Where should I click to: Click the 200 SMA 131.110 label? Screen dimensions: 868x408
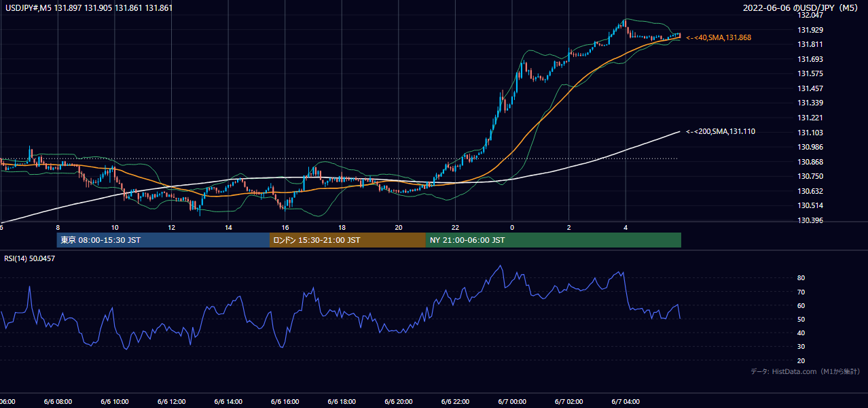(x=721, y=131)
